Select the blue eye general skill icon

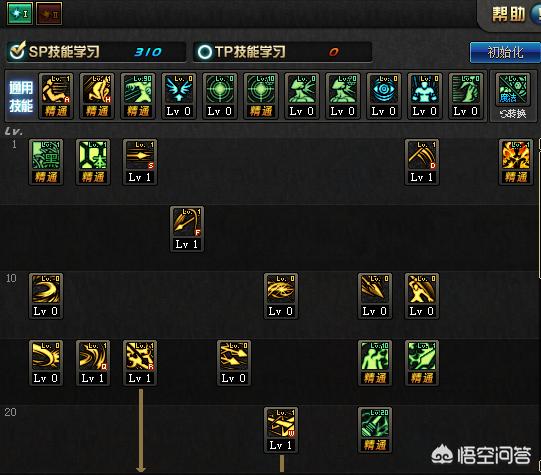tap(384, 96)
